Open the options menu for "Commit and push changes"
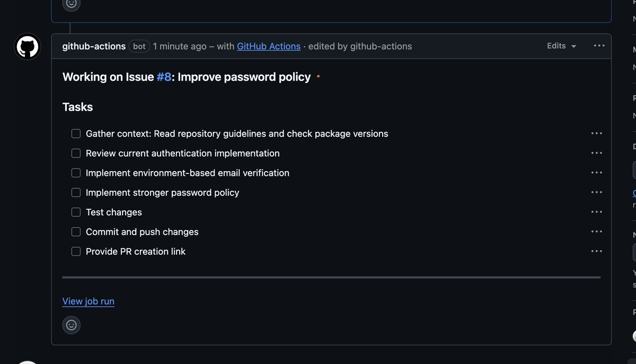The image size is (636, 364). click(597, 231)
